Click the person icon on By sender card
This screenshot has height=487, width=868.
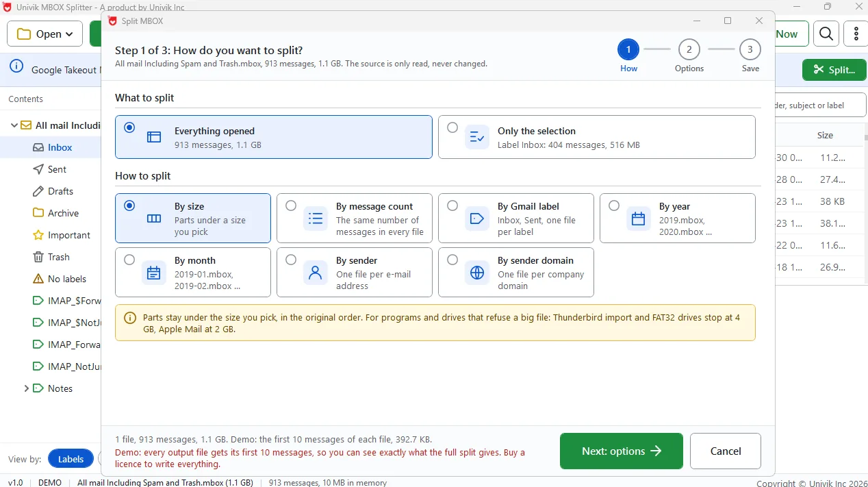tap(316, 273)
